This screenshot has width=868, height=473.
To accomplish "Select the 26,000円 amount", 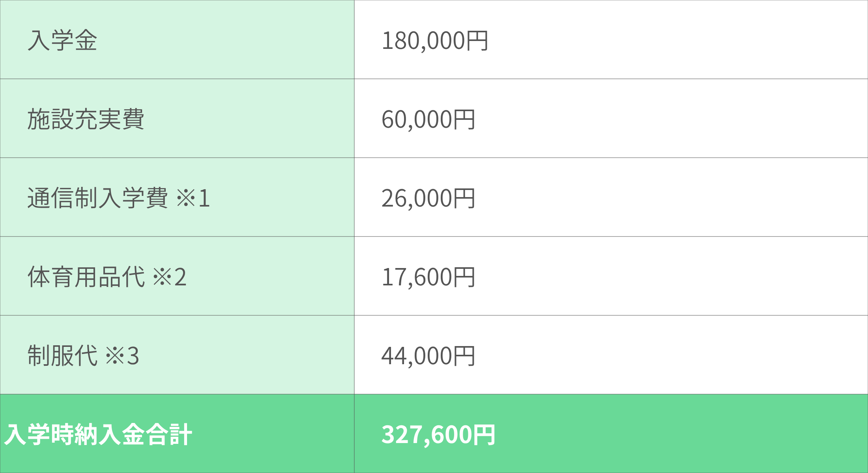I will tap(428, 198).
